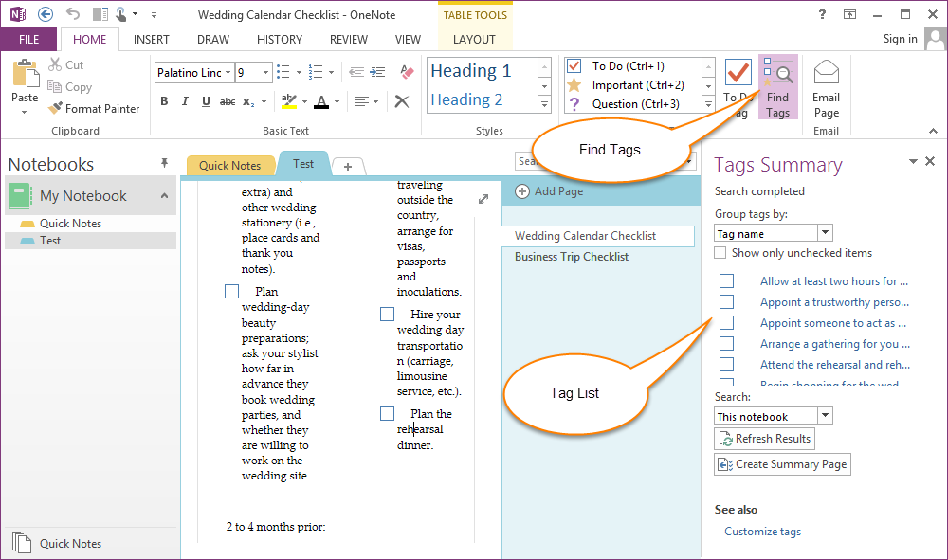Open the Group tags by dropdown
Screen dimensions: 948x560
pos(825,233)
